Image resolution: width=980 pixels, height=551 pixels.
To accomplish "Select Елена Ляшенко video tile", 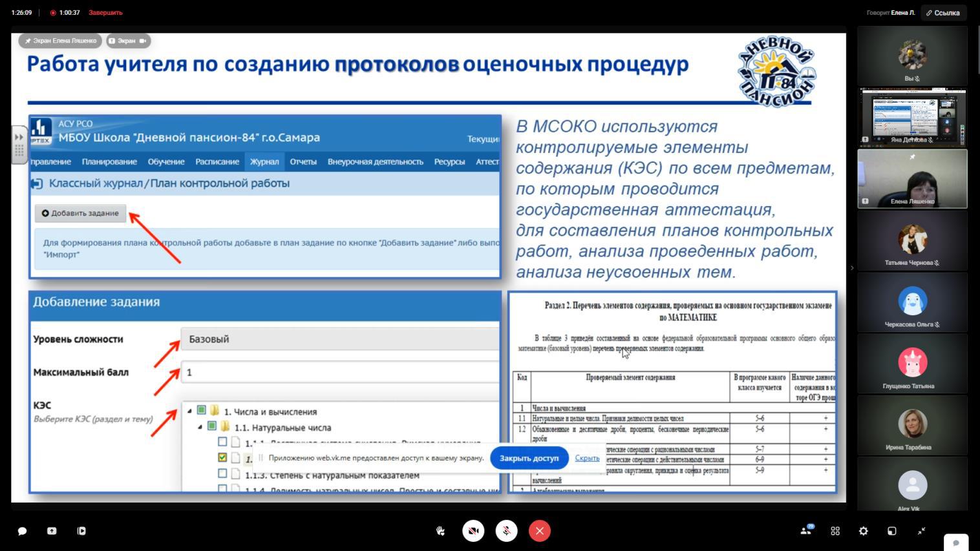I will [912, 178].
